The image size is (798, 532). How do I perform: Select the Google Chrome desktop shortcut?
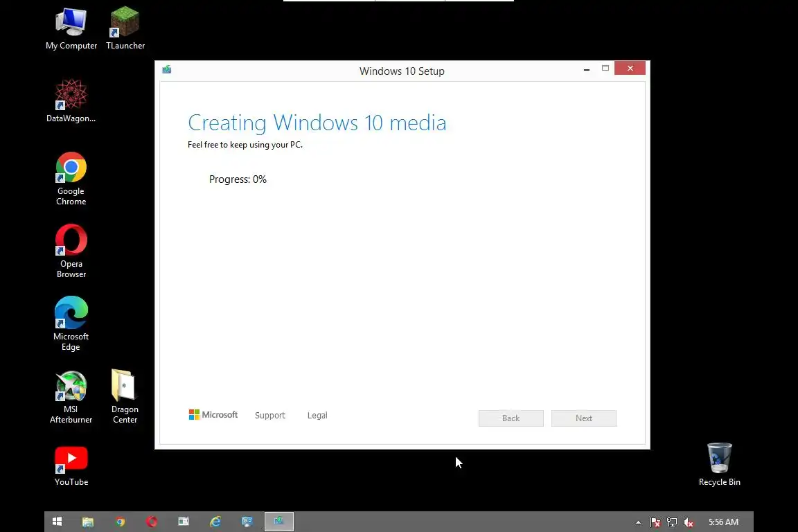(x=71, y=179)
